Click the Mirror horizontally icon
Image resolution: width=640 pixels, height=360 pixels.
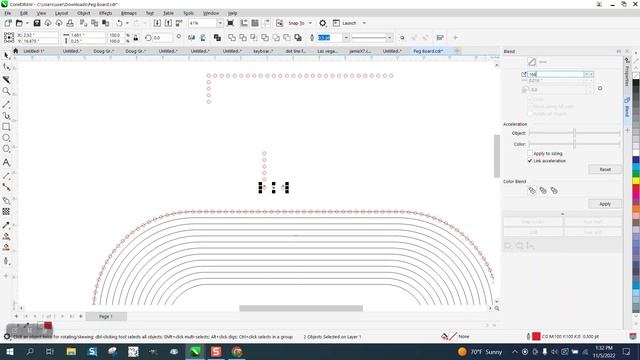(191, 38)
